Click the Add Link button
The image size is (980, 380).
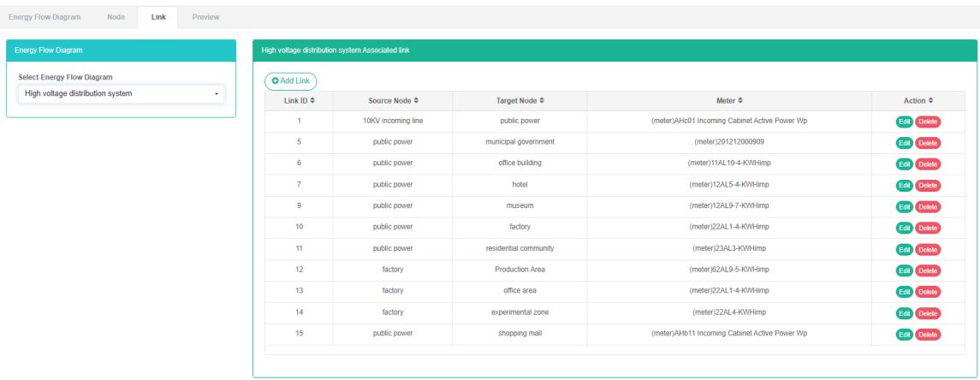pos(291,80)
